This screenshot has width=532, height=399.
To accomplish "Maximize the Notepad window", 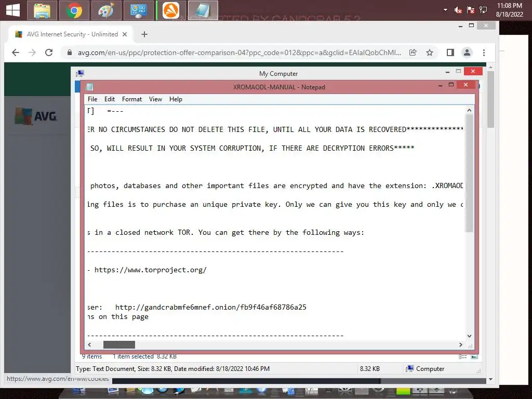I will 451,85.
